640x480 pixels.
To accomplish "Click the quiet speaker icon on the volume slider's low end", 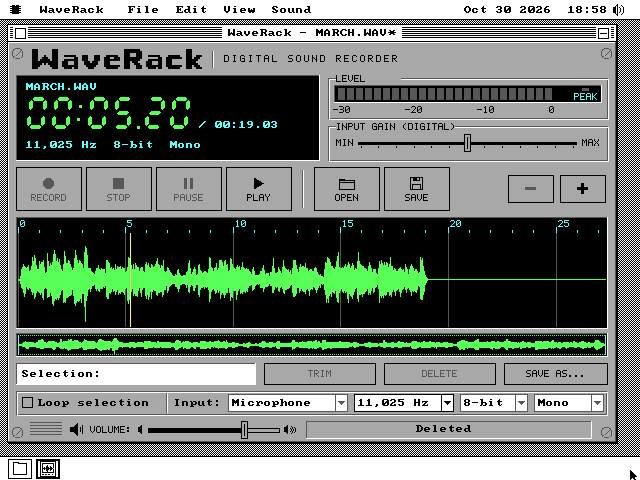I will pyautogui.click(x=140, y=430).
